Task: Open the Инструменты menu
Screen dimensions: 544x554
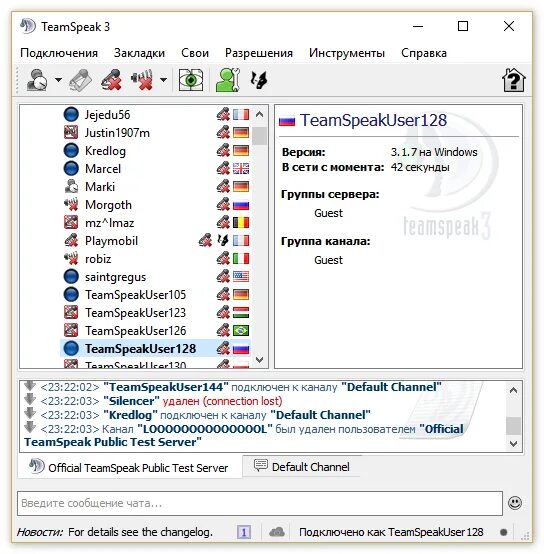Action: [347, 53]
